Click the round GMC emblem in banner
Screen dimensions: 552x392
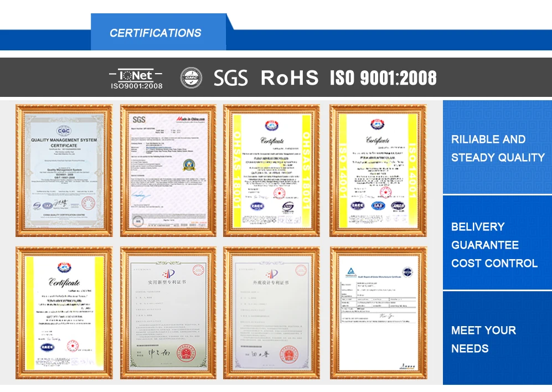tap(191, 78)
